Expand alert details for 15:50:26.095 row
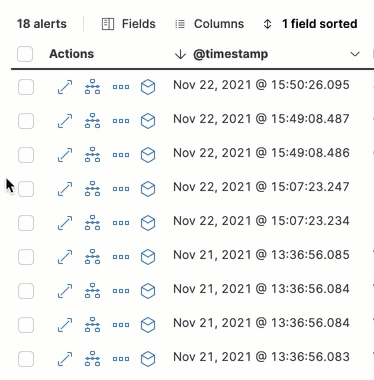 [x=65, y=87]
